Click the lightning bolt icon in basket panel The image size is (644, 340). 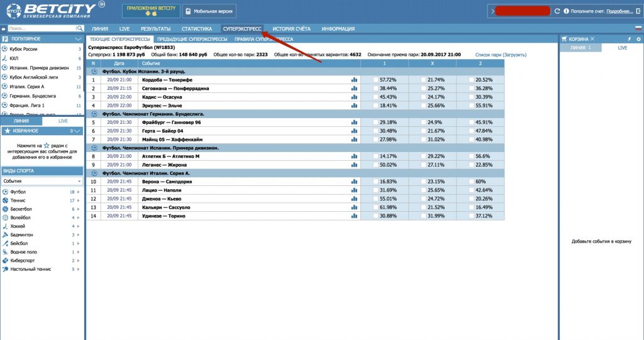click(x=629, y=39)
